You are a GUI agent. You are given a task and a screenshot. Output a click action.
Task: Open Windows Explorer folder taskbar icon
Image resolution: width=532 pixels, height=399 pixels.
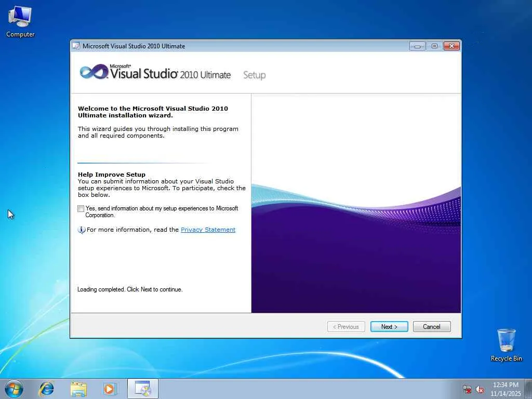[x=78, y=389]
